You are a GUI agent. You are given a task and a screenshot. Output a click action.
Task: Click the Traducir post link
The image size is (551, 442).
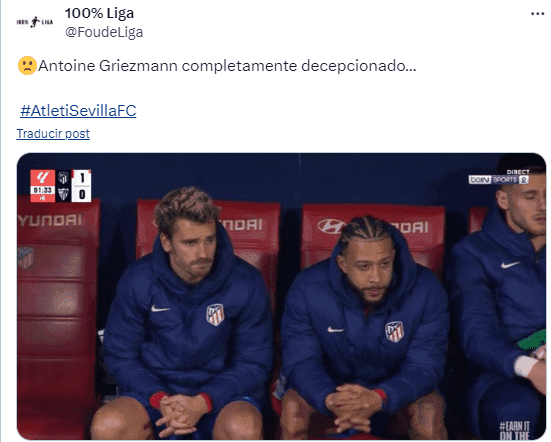pos(53,134)
